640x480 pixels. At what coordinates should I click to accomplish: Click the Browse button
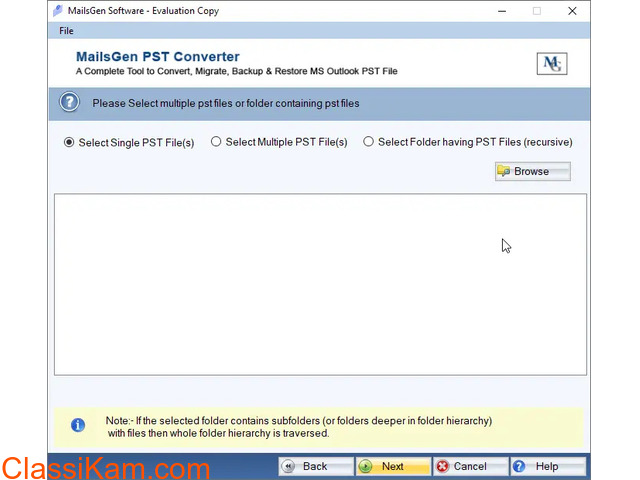point(533,171)
